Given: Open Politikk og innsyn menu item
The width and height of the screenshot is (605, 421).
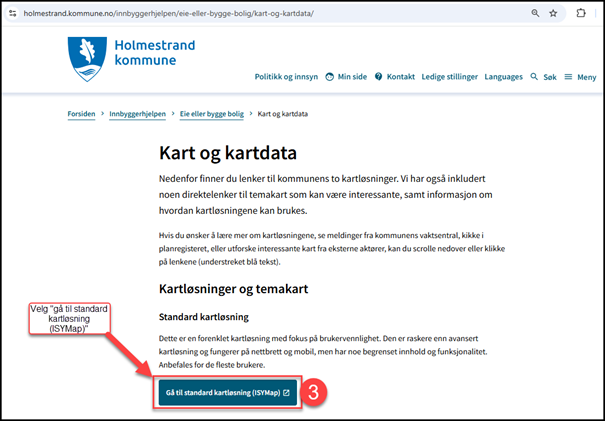Looking at the screenshot, I should coord(286,77).
